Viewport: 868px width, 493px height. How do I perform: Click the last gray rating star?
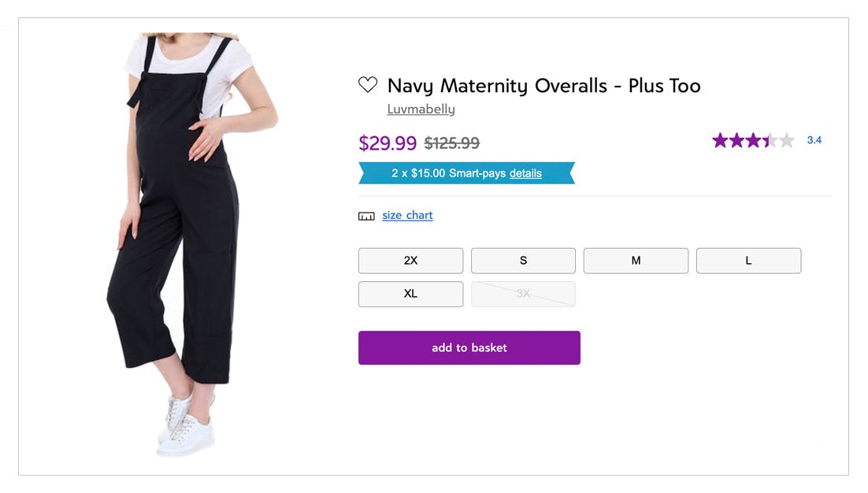tap(786, 141)
